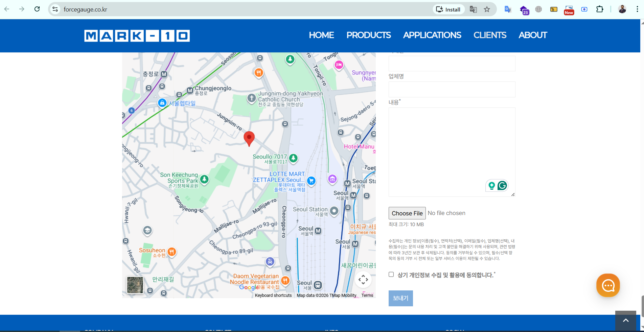Click the LOTTE MART ZETTAPLEX shopping marker
This screenshot has width=644, height=332.
pos(311,181)
